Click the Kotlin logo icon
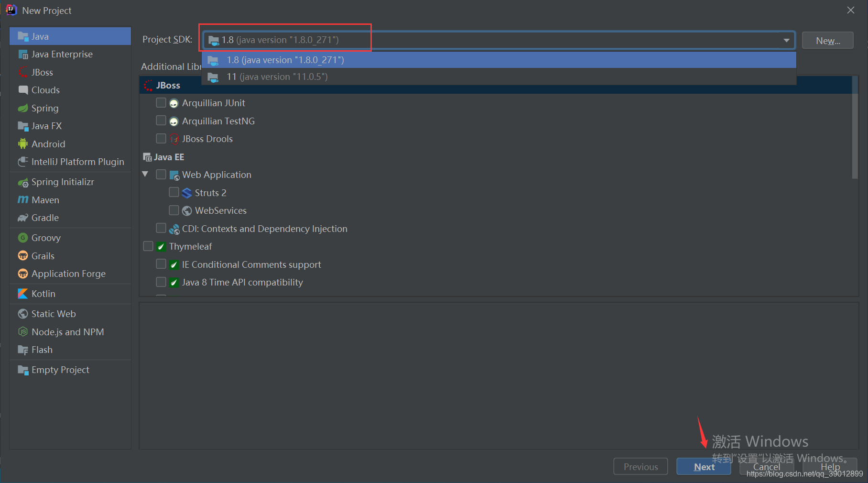Screen dimensions: 868x483 click(x=23, y=294)
